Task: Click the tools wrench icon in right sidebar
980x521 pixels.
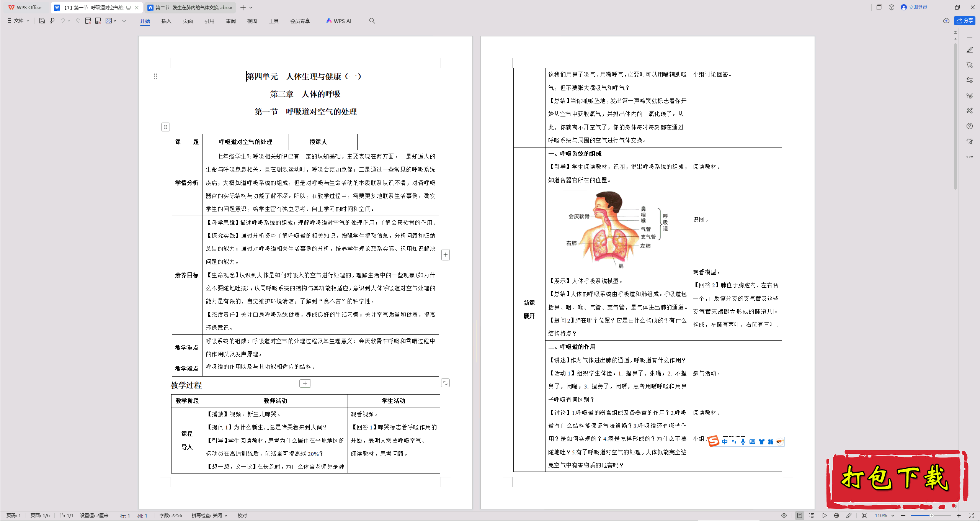Action: point(970,111)
